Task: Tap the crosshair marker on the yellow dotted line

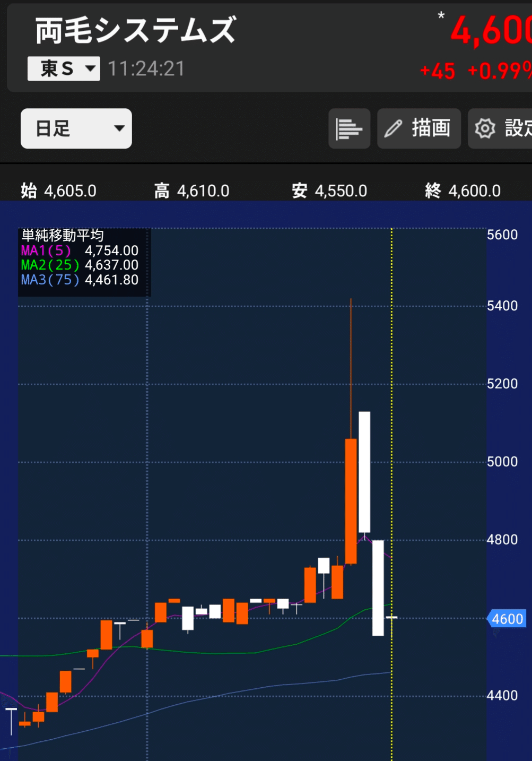Action: click(x=391, y=618)
